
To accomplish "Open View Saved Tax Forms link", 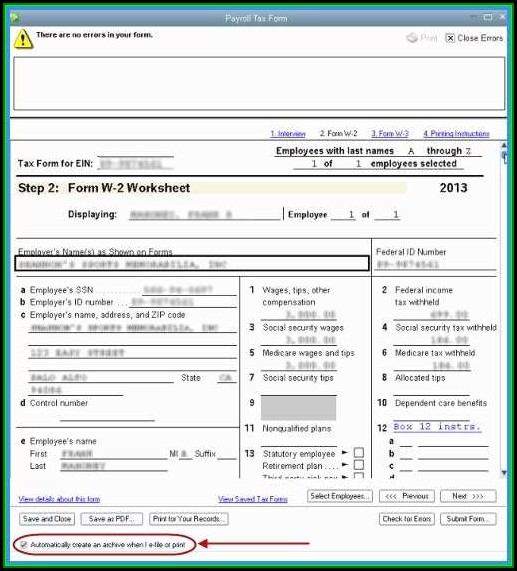I will tap(253, 499).
